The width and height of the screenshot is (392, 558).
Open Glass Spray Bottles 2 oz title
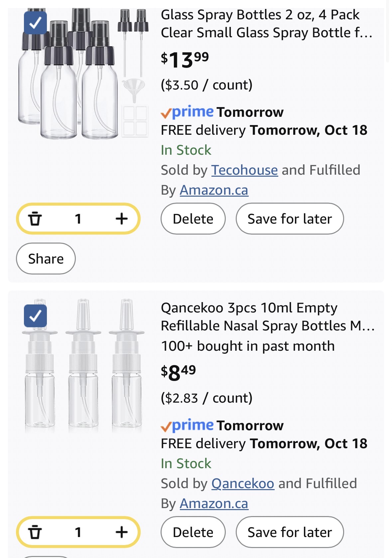click(x=266, y=24)
